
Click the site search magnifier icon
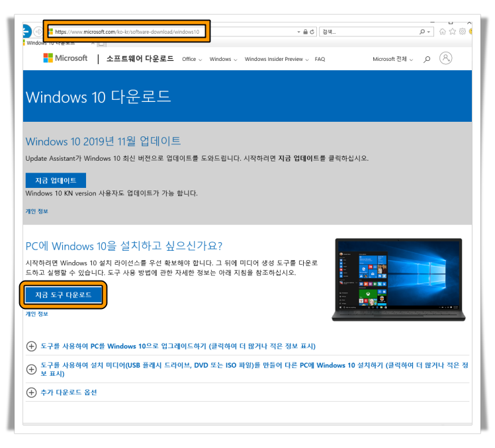coord(427,59)
